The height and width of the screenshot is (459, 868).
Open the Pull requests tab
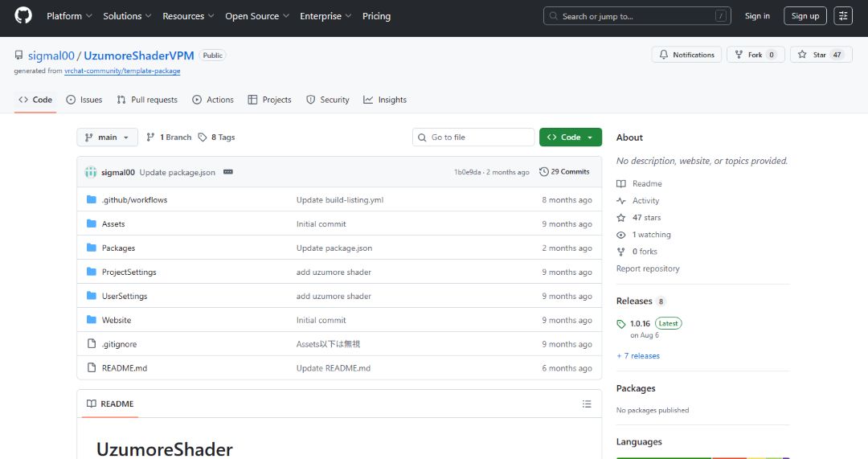pyautogui.click(x=147, y=100)
